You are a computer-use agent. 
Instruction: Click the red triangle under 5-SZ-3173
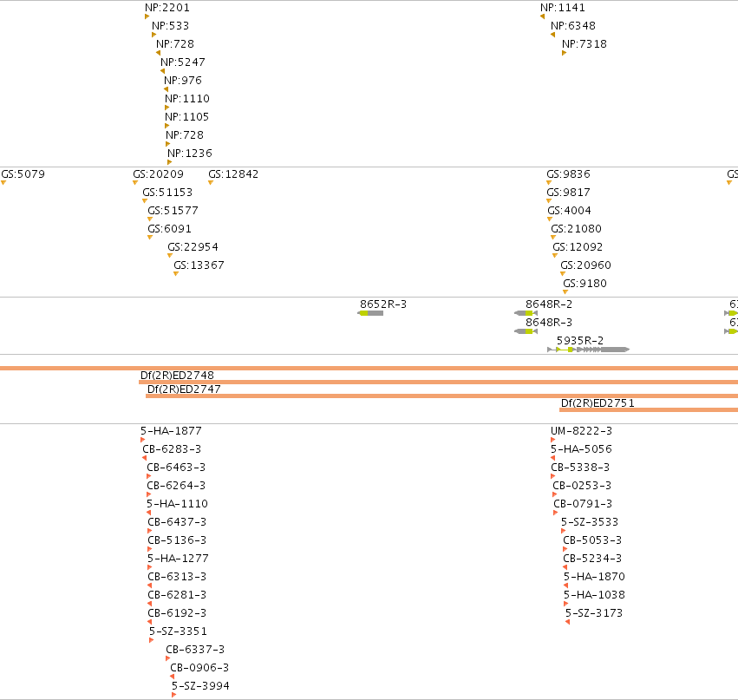568,622
